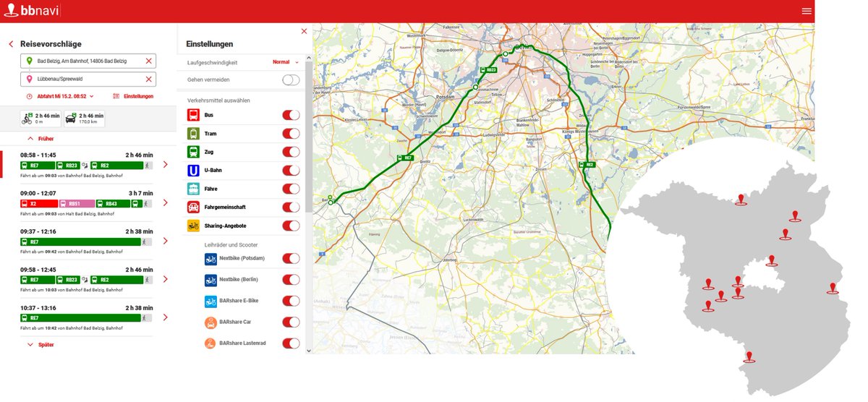Click the U-Bahn icon
This screenshot has width=868, height=402.
click(194, 171)
